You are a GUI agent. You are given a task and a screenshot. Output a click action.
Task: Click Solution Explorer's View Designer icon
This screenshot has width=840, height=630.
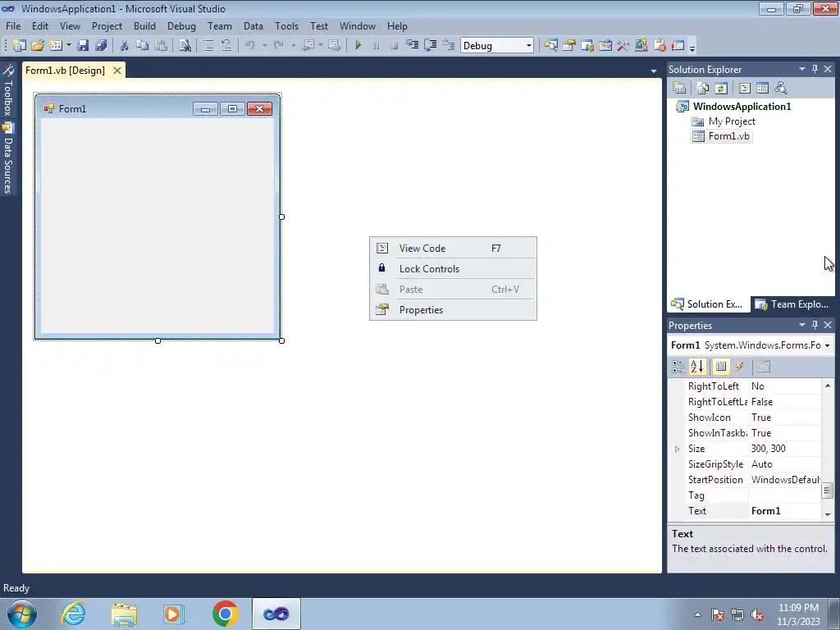tap(762, 88)
